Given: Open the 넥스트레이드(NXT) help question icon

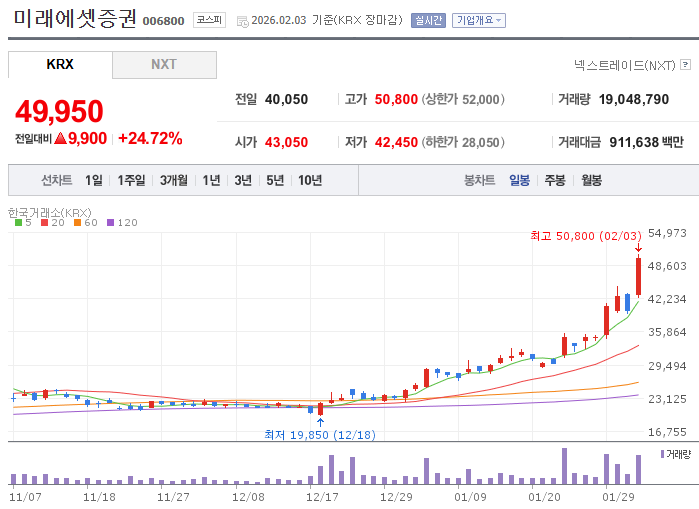Looking at the screenshot, I should (x=686, y=65).
